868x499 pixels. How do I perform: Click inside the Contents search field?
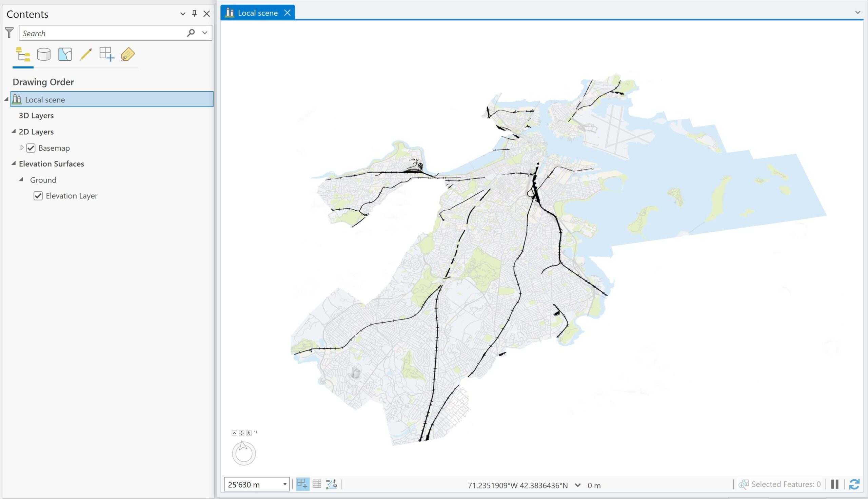click(x=103, y=33)
